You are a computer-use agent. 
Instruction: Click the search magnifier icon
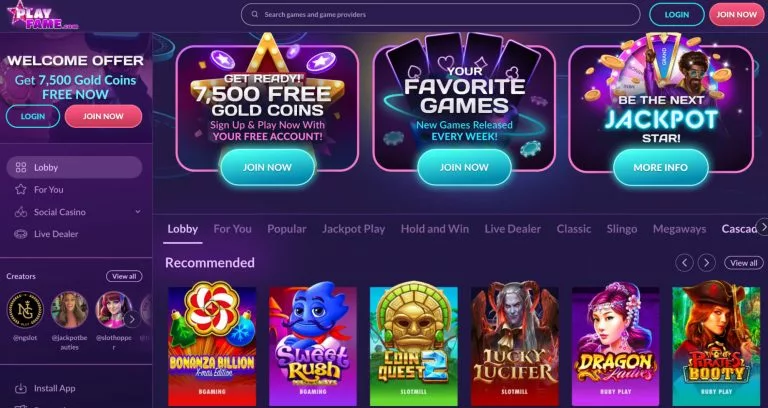click(255, 15)
